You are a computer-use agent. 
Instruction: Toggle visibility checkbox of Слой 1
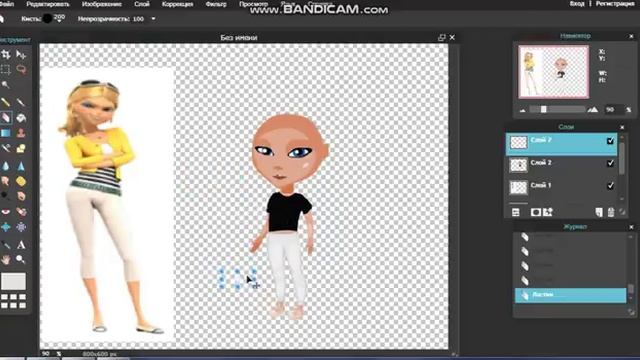pos(610,186)
